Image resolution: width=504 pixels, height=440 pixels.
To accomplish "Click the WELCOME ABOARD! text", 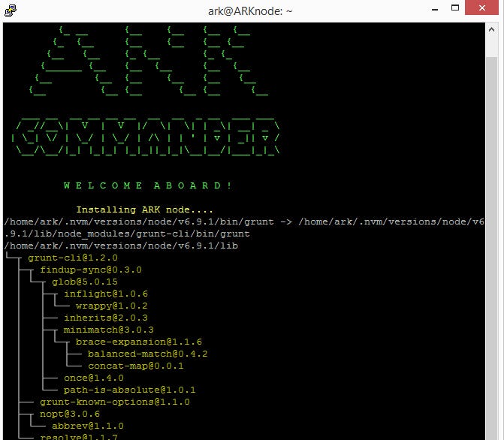I will 148,185.
